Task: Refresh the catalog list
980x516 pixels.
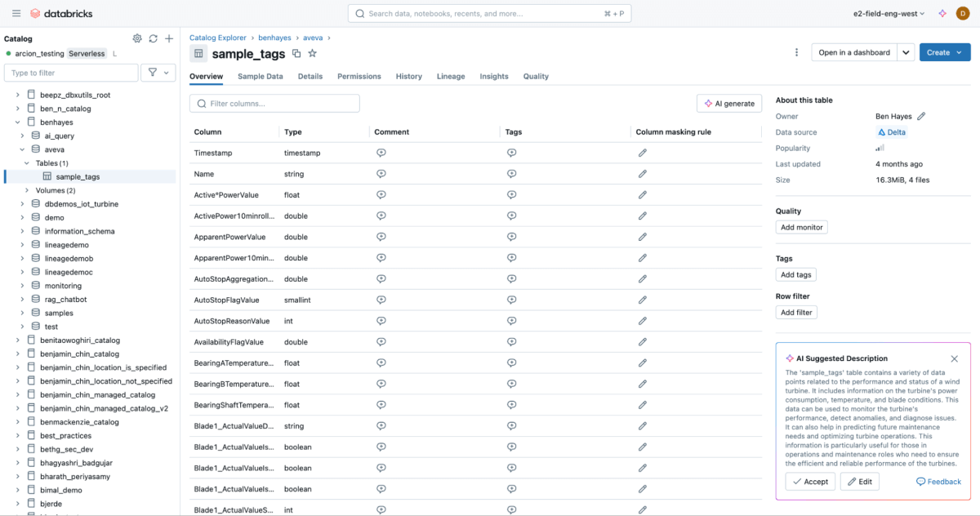Action: point(153,38)
